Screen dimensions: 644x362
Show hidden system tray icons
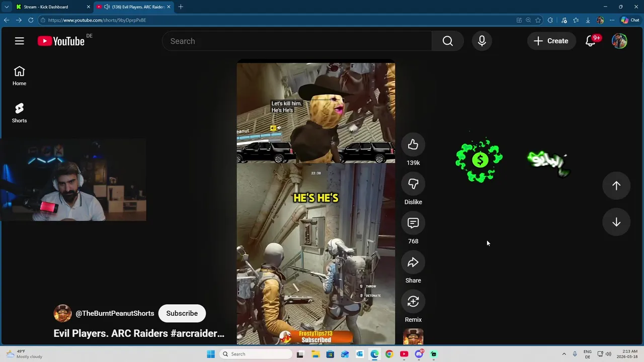(x=564, y=354)
